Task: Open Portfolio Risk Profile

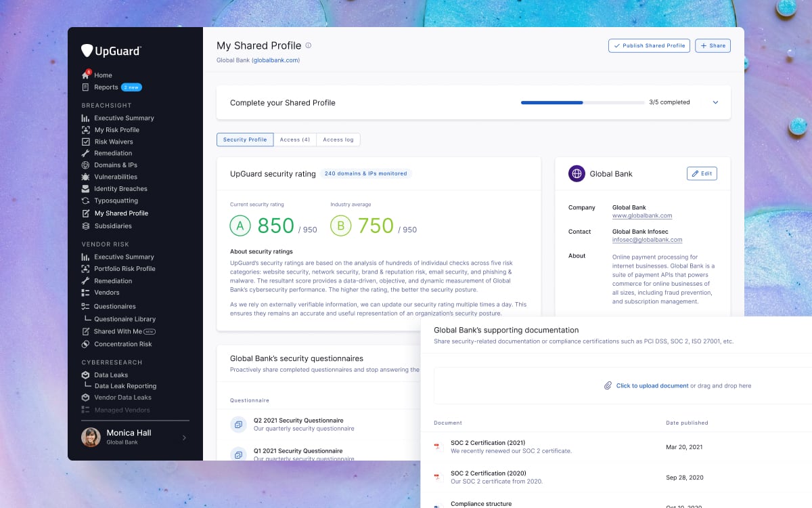Action: [x=118, y=269]
